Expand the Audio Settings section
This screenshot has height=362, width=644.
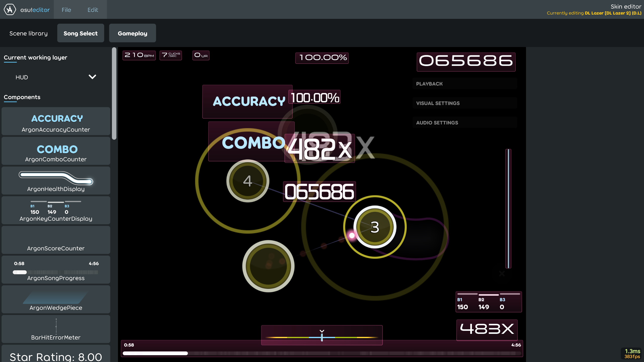coord(465,122)
